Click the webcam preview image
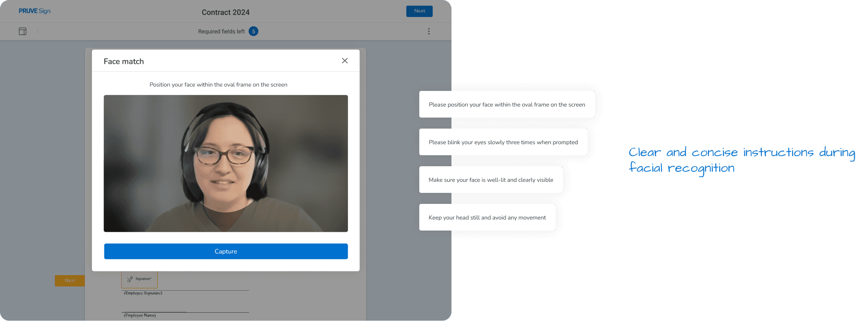Screen dimensions: 868x321 pos(226,163)
